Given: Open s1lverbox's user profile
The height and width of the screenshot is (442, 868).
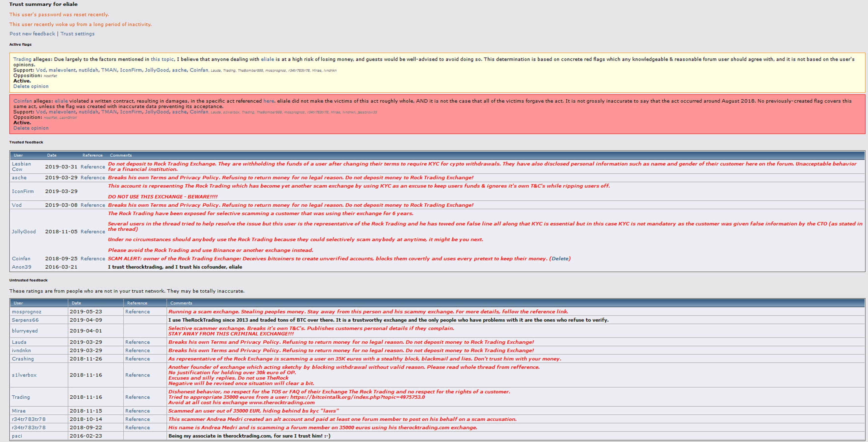Looking at the screenshot, I should (24, 375).
